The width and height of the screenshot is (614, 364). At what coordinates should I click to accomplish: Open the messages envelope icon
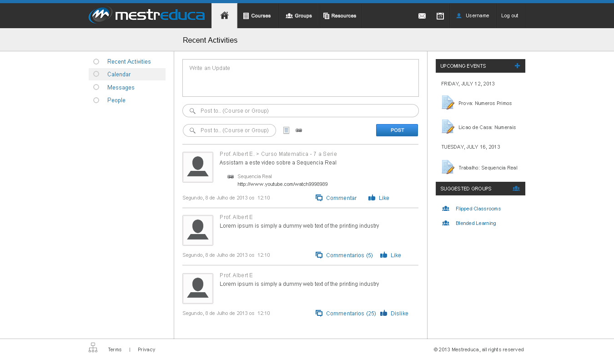click(422, 16)
